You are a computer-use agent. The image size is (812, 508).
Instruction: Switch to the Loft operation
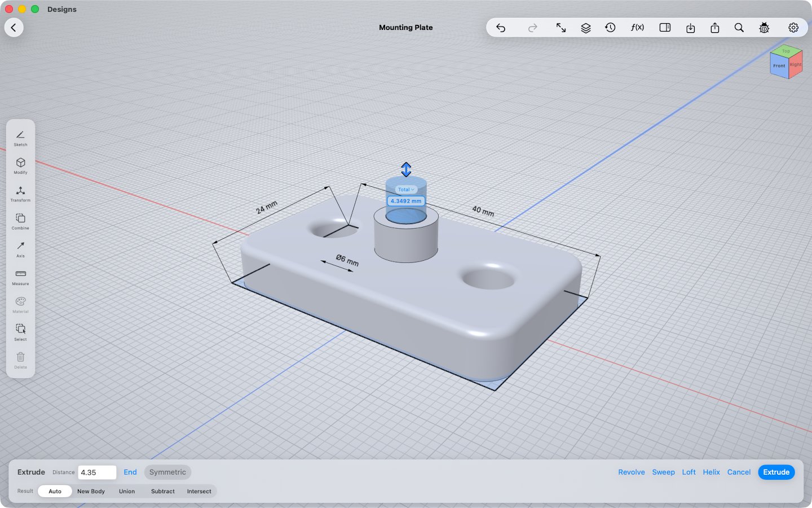(x=689, y=472)
